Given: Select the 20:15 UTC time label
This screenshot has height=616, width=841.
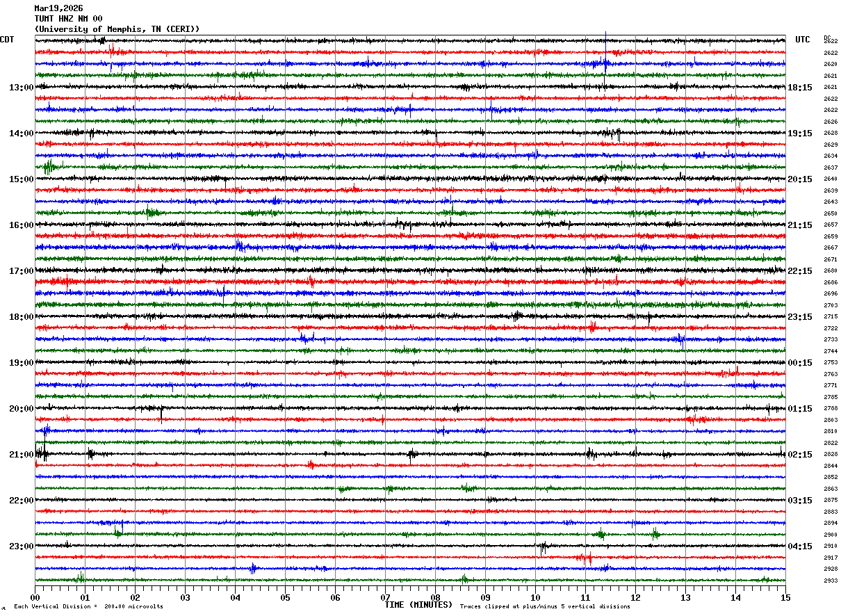Looking at the screenshot, I should point(800,179).
